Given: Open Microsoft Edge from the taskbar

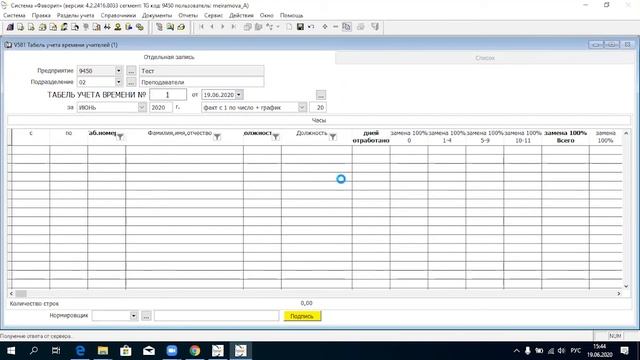Looking at the screenshot, I should [80, 351].
